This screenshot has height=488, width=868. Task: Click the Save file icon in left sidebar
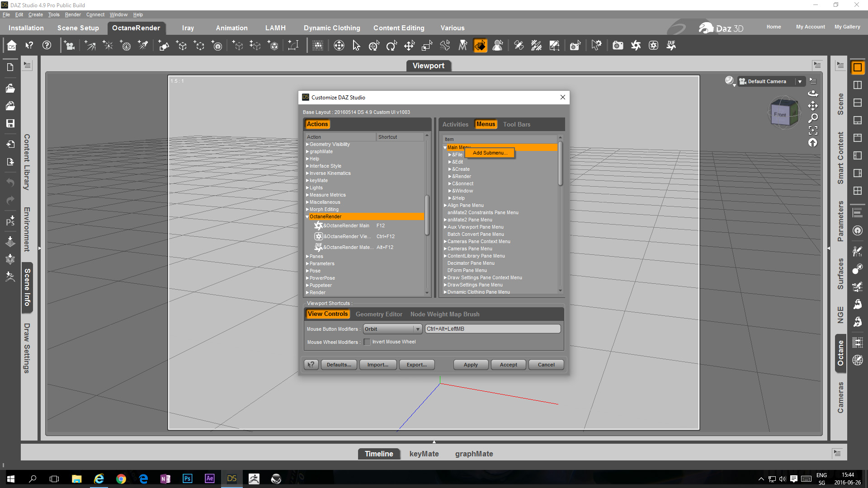pyautogui.click(x=10, y=123)
